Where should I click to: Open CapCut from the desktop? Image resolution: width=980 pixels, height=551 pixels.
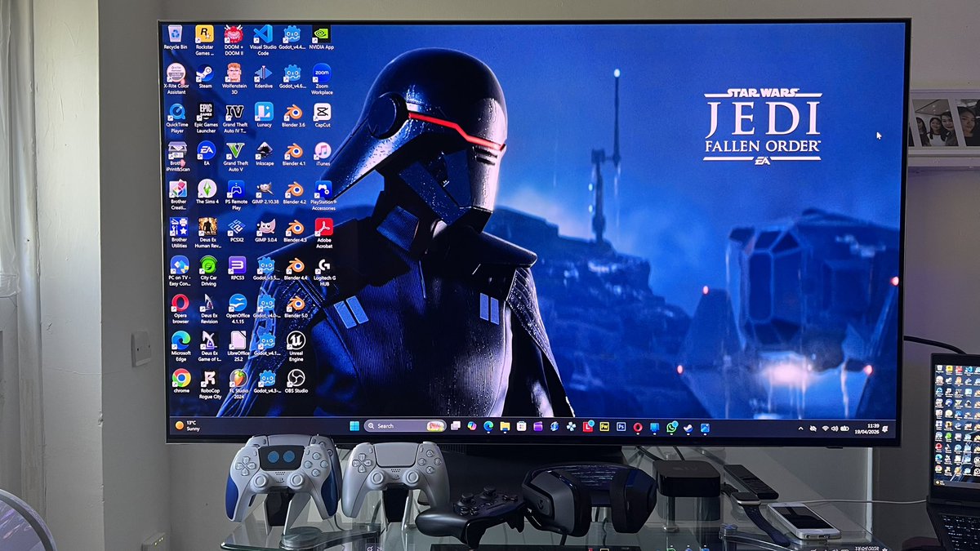click(323, 113)
